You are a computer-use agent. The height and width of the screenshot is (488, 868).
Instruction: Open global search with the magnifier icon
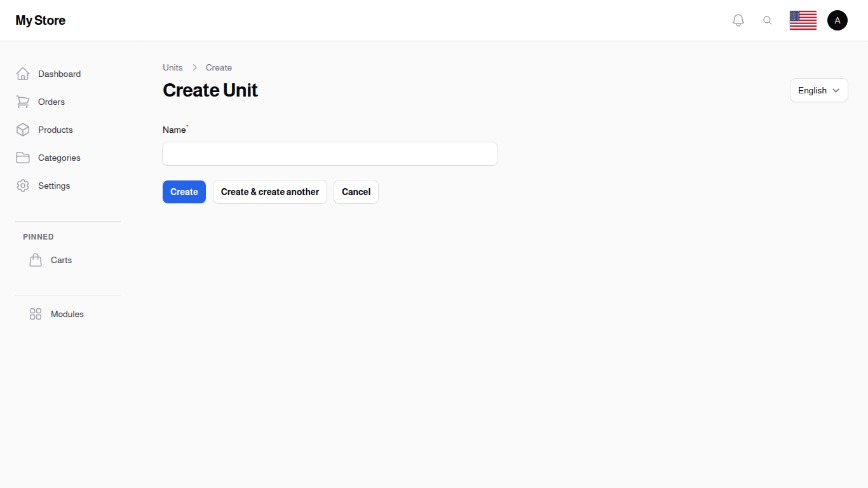coord(768,20)
